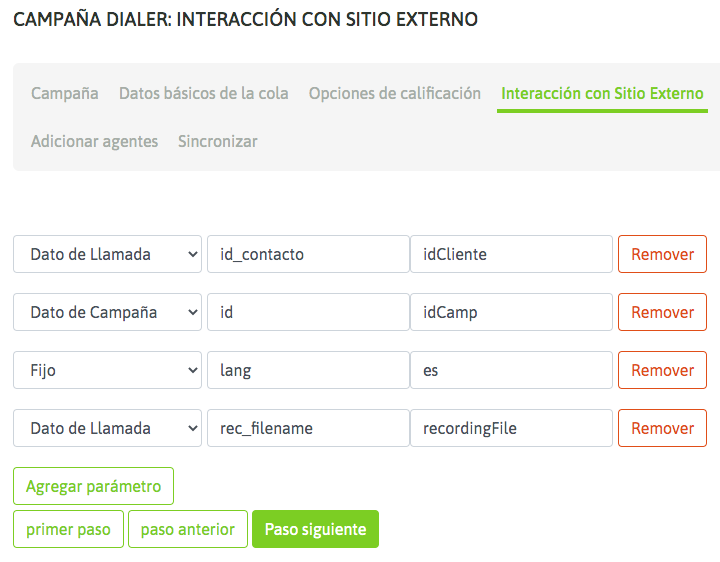Open the Adicionar agentes tab
The height and width of the screenshot is (562, 720).
[x=94, y=141]
